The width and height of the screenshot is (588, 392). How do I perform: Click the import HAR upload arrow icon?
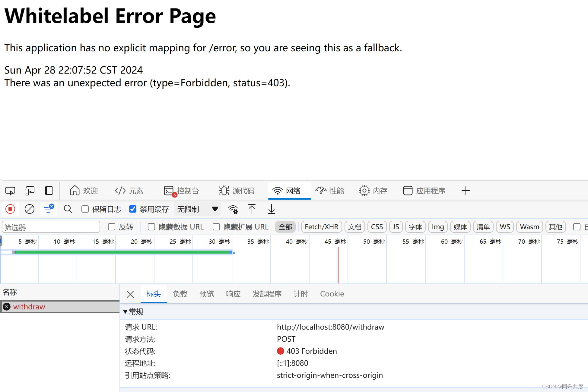click(252, 209)
